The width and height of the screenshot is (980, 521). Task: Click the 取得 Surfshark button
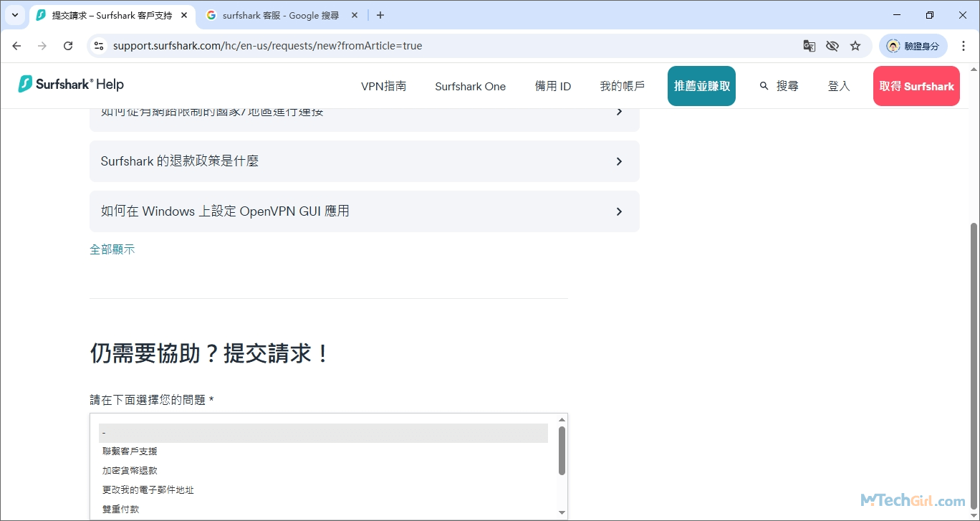coord(916,85)
